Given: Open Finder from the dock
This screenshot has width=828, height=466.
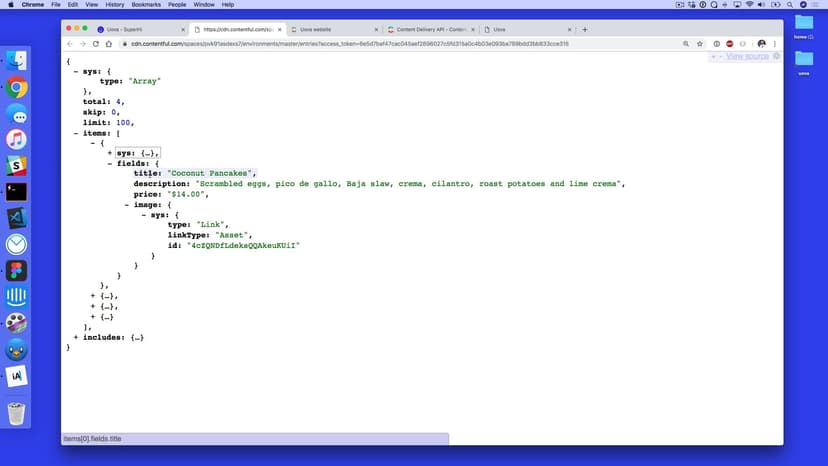Looking at the screenshot, I should 16,61.
